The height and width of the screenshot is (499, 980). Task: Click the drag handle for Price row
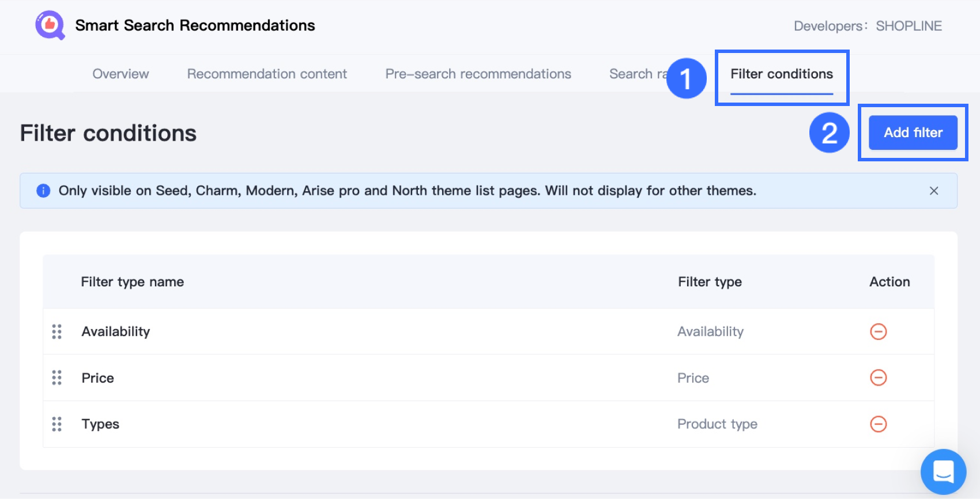point(56,377)
